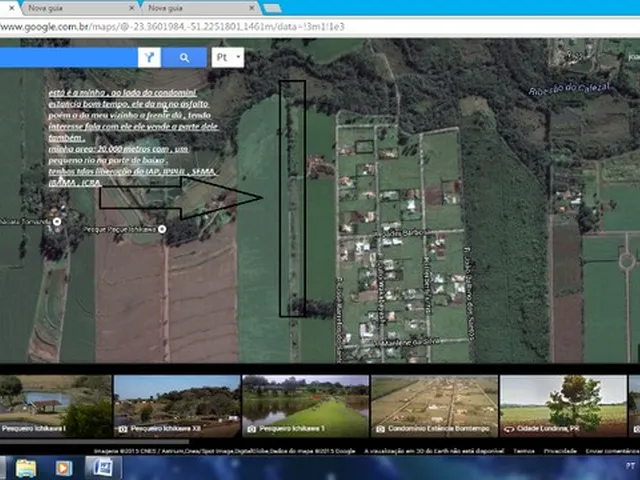The image size is (640, 480).
Task: Open the Pesqueiro Ichikawa XII photo thumbnail
Action: [x=177, y=406]
